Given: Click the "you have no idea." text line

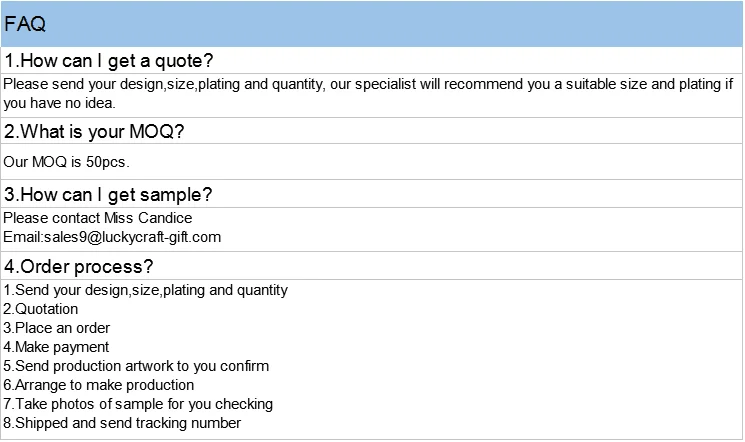Looking at the screenshot, I should tap(60, 102).
